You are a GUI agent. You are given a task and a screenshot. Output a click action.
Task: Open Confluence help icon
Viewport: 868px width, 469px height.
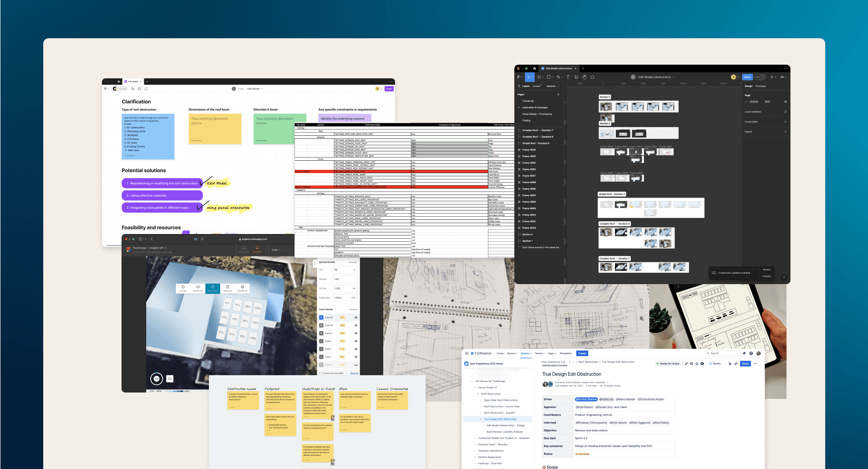click(751, 353)
